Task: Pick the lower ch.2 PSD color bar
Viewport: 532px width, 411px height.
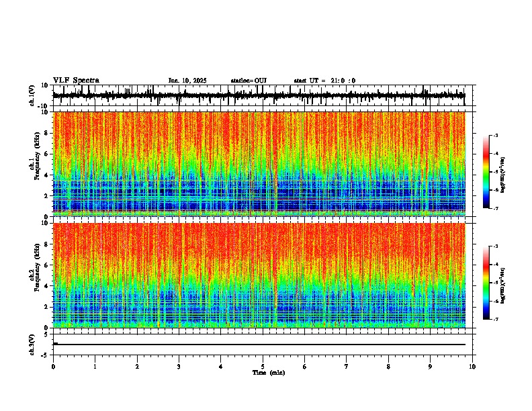Action: 486,283
